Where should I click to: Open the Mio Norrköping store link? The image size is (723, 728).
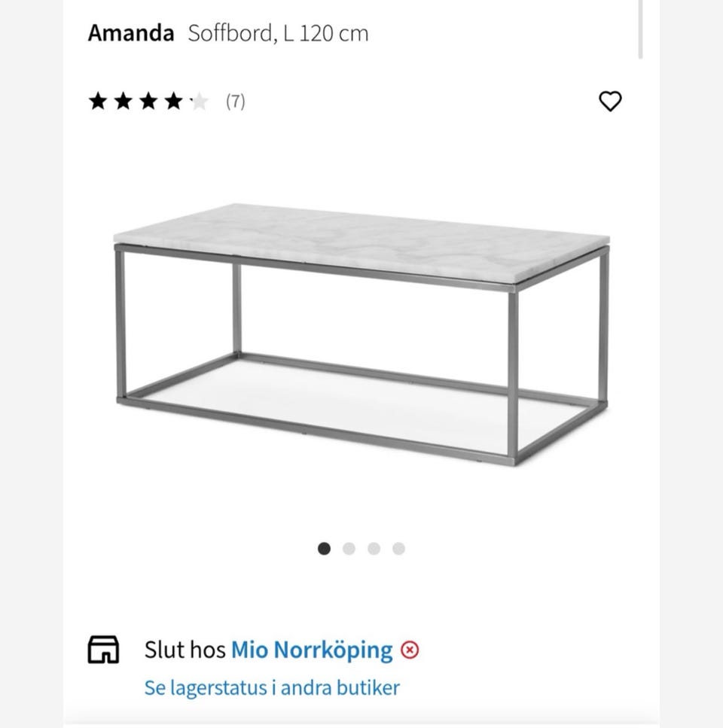pyautogui.click(x=312, y=650)
